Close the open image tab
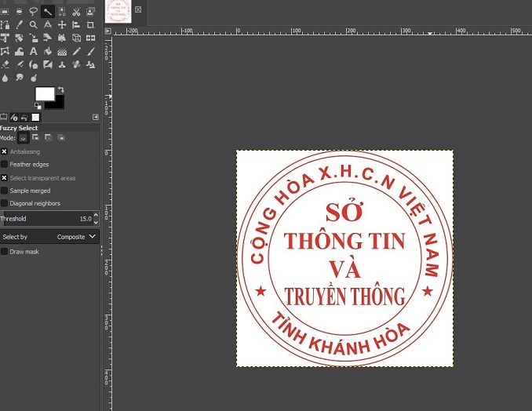 pos(138,9)
